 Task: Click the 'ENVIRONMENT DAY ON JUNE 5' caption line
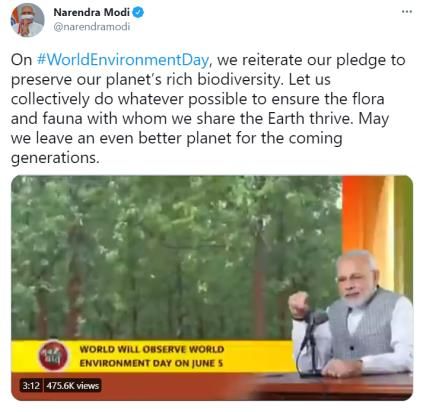[x=151, y=363]
